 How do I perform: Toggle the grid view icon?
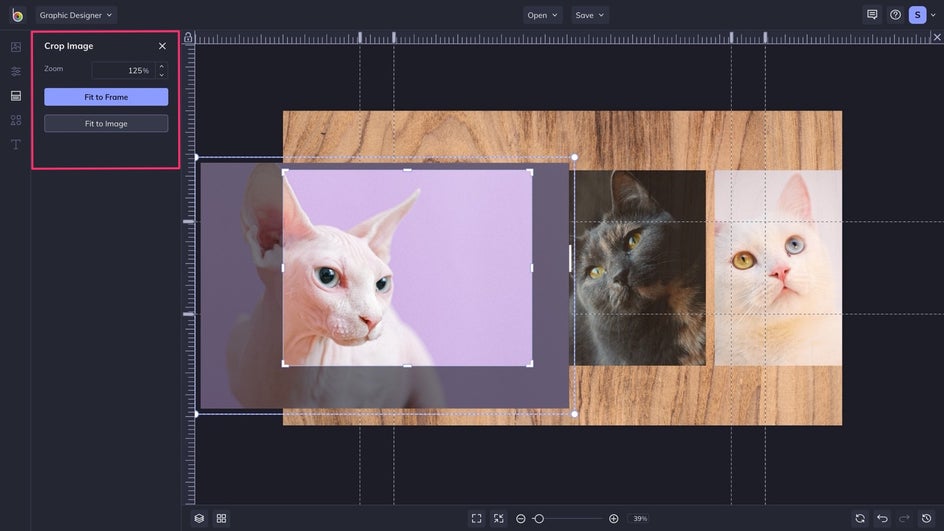pos(222,518)
